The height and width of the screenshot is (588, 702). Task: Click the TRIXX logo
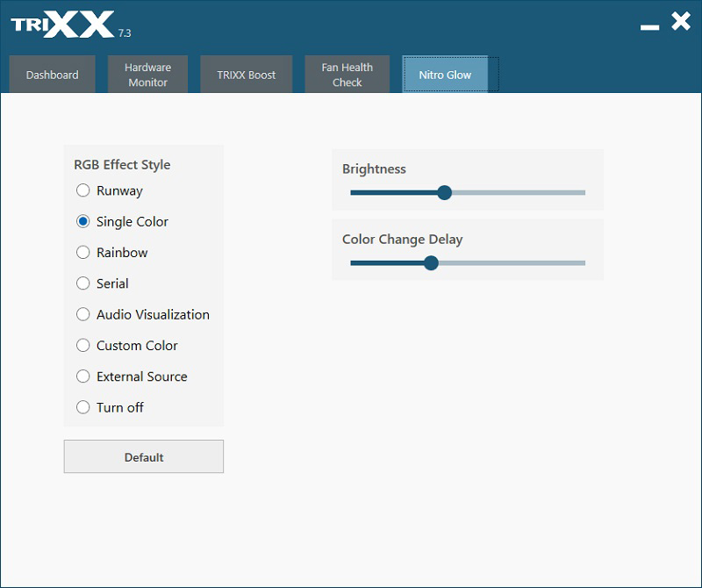coord(62,25)
